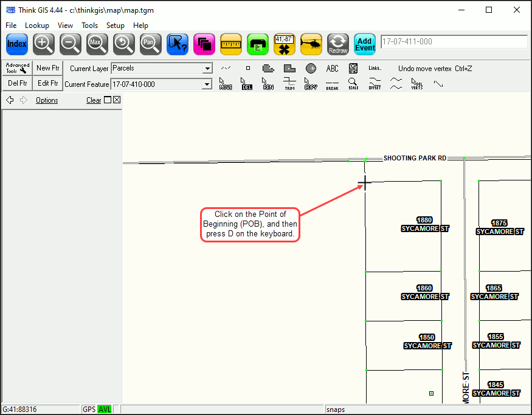Open the Setup menu

116,26
